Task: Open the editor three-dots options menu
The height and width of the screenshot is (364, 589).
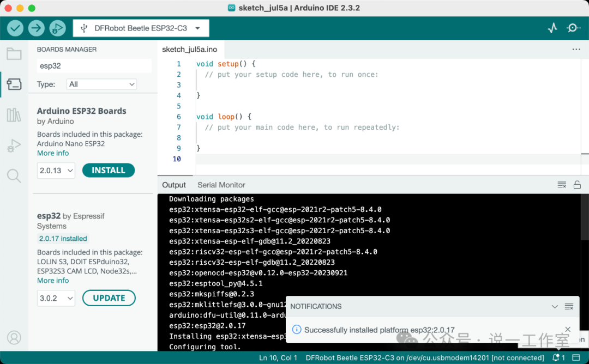Action: click(576, 50)
